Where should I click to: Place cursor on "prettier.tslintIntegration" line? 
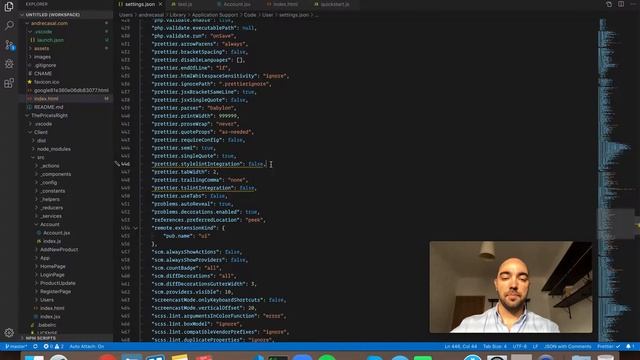(204, 188)
